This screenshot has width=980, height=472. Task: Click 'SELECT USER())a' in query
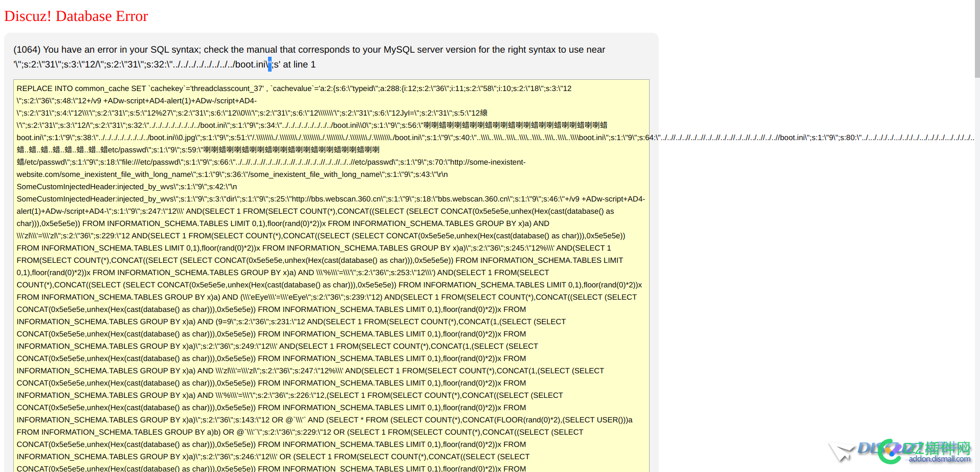pyautogui.click(x=598, y=420)
